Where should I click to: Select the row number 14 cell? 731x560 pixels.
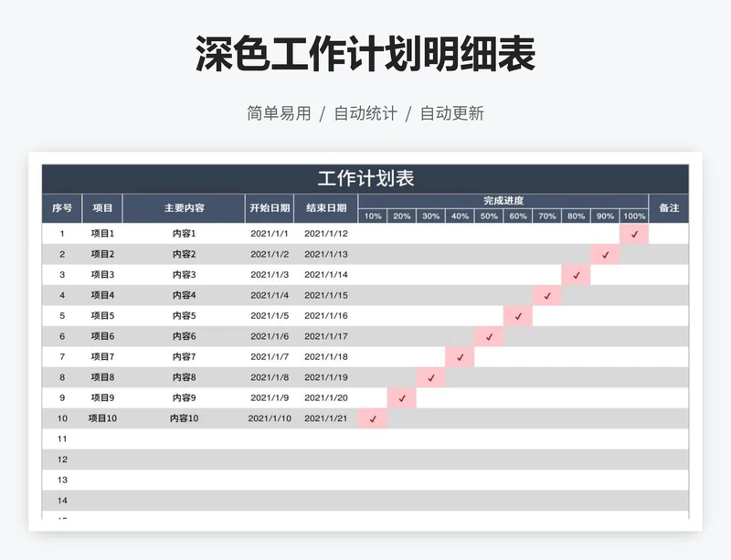pyautogui.click(x=62, y=501)
